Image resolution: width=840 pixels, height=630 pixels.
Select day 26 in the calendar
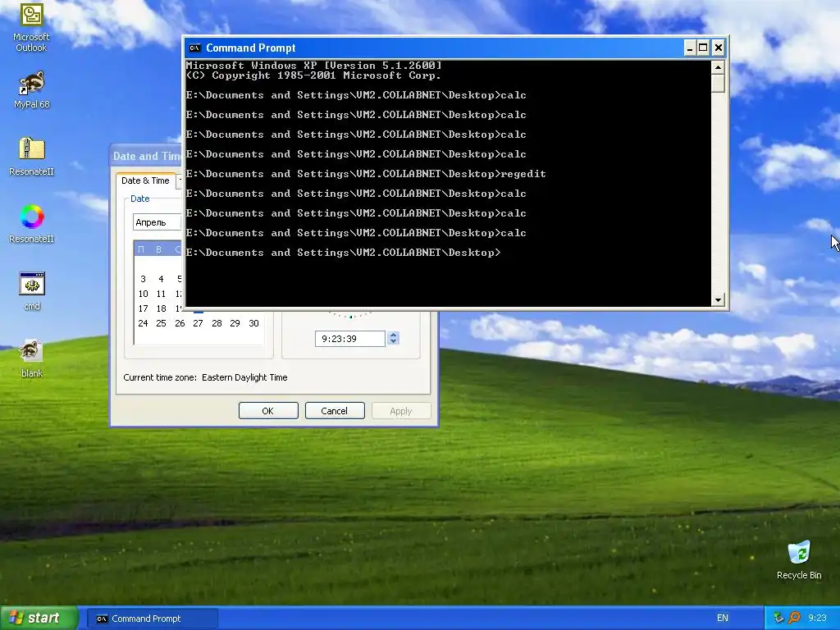pyautogui.click(x=180, y=323)
